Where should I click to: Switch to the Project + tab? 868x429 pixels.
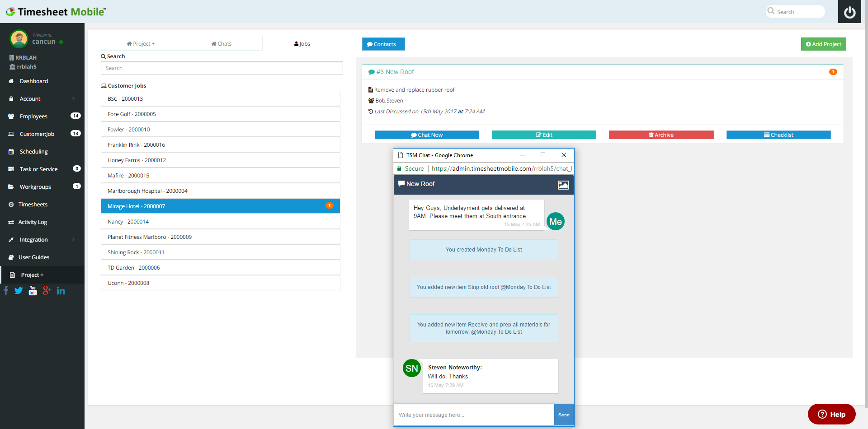point(141,44)
